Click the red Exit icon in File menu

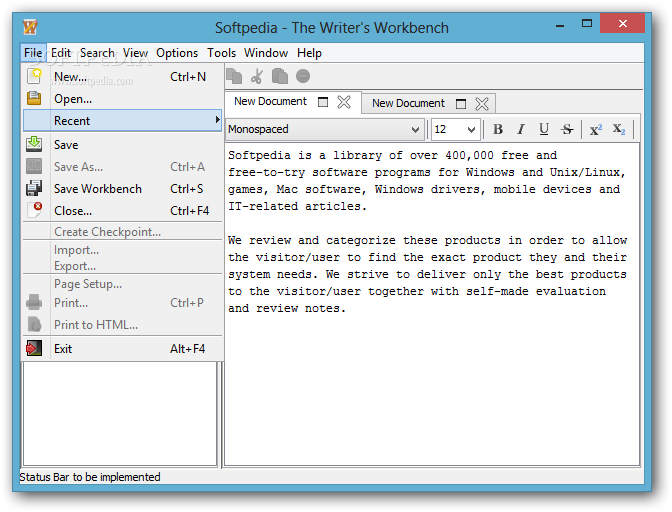click(34, 348)
